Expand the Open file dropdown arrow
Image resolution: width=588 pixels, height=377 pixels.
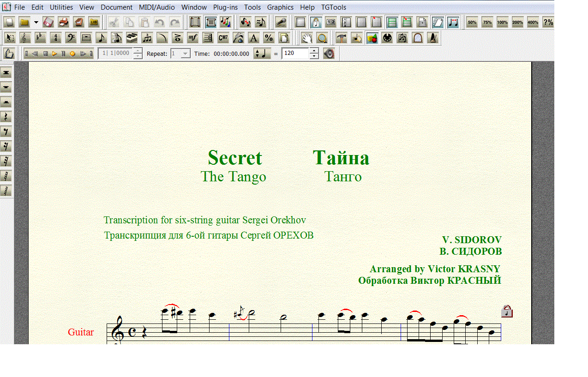pyautogui.click(x=36, y=22)
